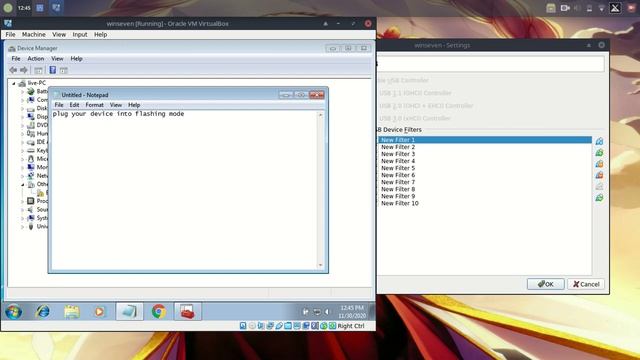The height and width of the screenshot is (360, 640).
Task: Open the View menu in Device Manager
Action: [x=57, y=59]
